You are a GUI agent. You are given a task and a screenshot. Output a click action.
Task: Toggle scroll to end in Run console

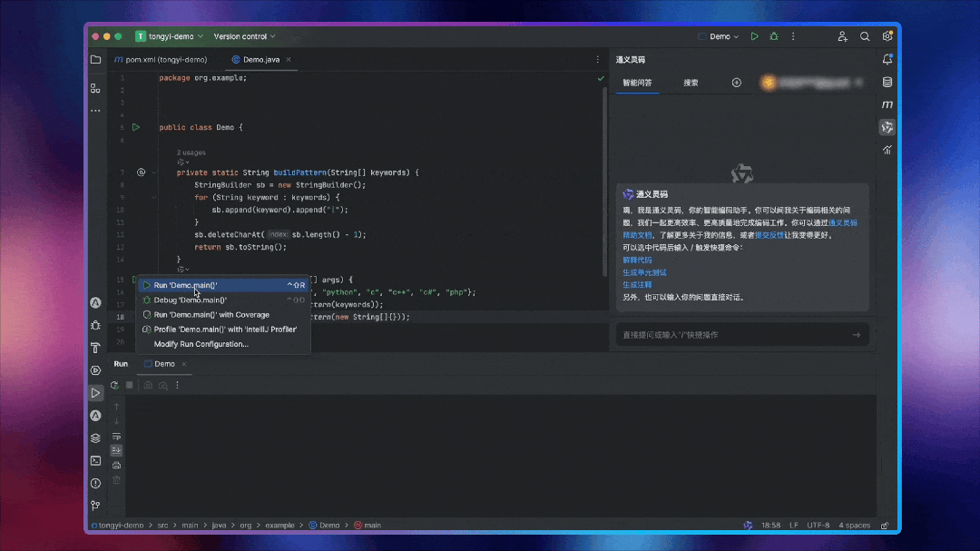116,450
